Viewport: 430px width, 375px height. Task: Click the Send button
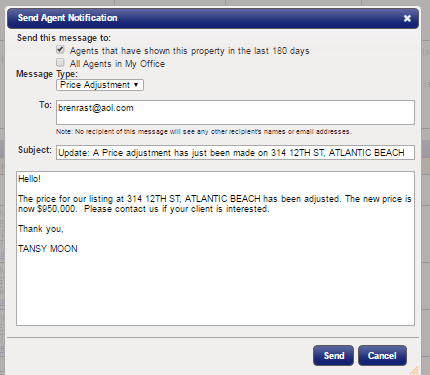(x=333, y=356)
